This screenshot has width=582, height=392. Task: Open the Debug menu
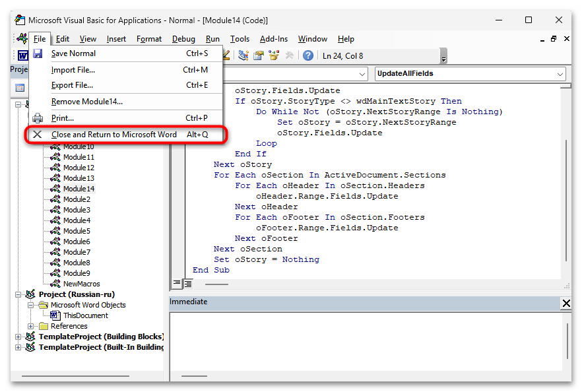(x=183, y=39)
